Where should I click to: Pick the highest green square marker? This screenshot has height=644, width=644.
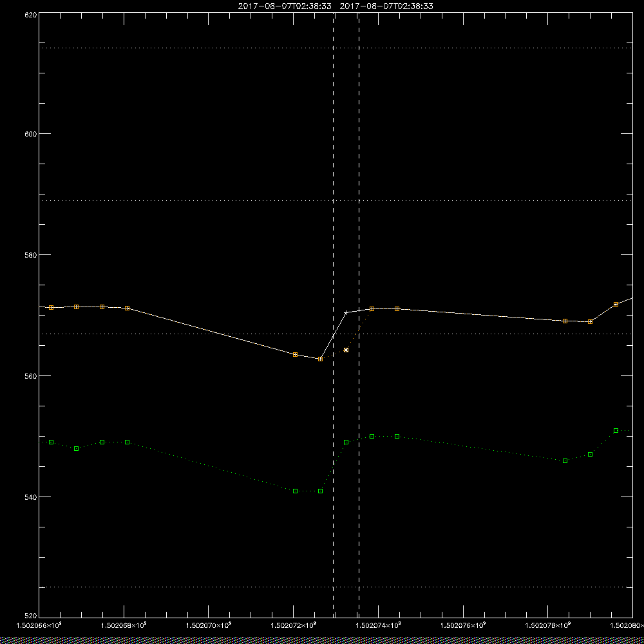click(x=616, y=430)
